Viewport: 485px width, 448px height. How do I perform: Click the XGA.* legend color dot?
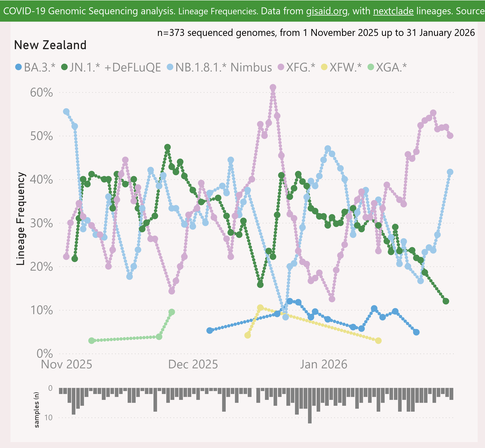tap(371, 67)
